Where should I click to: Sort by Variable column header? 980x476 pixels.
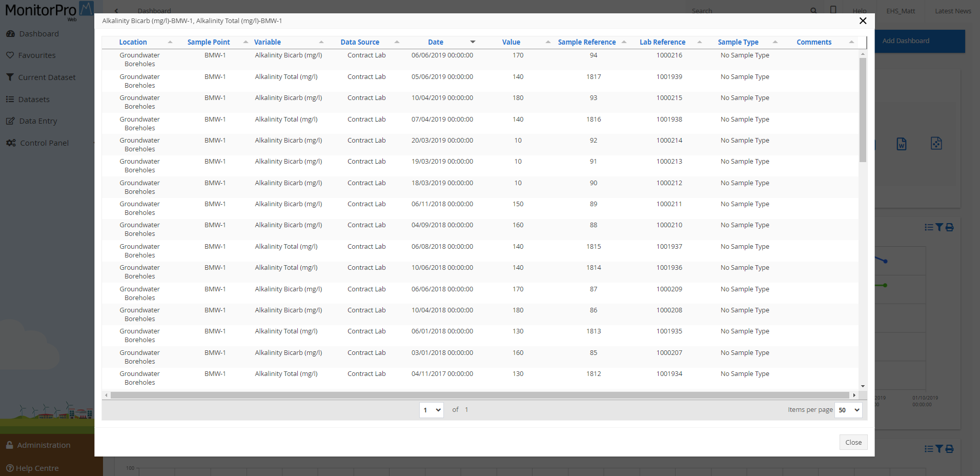tap(268, 42)
